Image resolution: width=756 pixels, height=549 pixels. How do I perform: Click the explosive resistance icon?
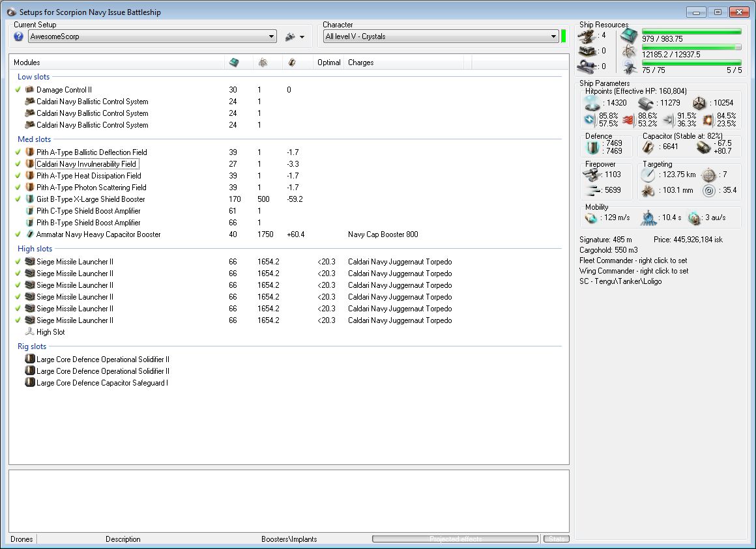708,120
